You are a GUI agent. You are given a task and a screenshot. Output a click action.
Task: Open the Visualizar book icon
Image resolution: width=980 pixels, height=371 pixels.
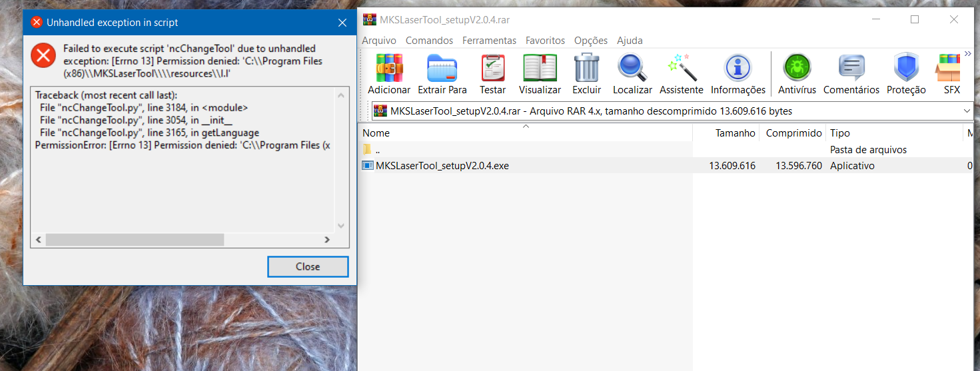tap(540, 68)
